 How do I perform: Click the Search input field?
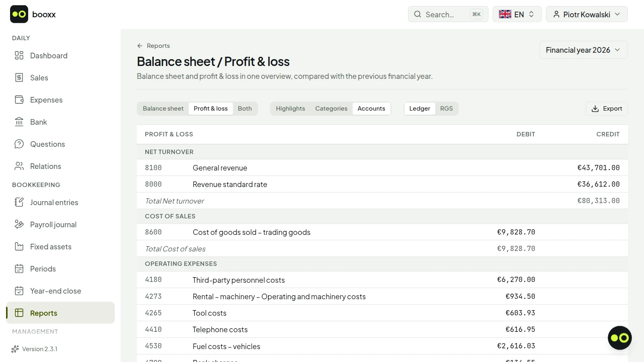click(448, 14)
